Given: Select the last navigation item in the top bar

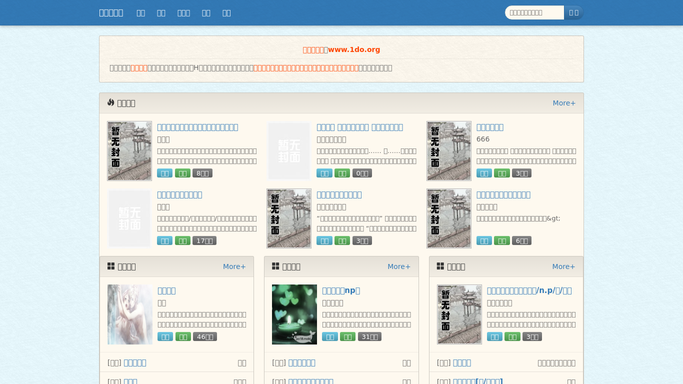Looking at the screenshot, I should pyautogui.click(x=227, y=13).
